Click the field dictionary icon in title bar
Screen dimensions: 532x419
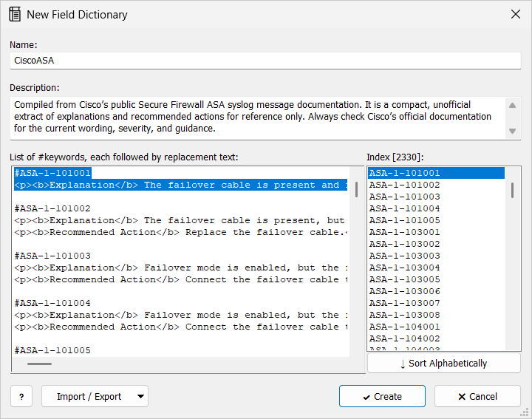pyautogui.click(x=15, y=14)
